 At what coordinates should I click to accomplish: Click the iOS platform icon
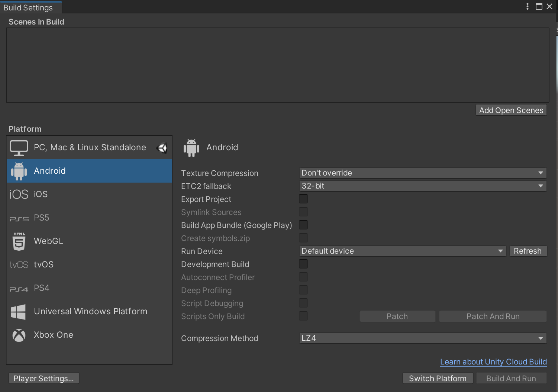pos(19,194)
